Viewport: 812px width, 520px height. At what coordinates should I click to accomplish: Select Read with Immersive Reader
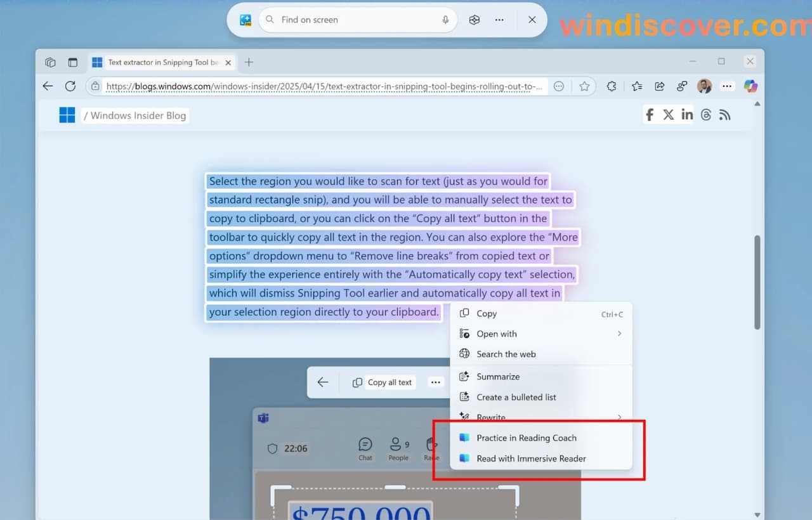coord(531,458)
